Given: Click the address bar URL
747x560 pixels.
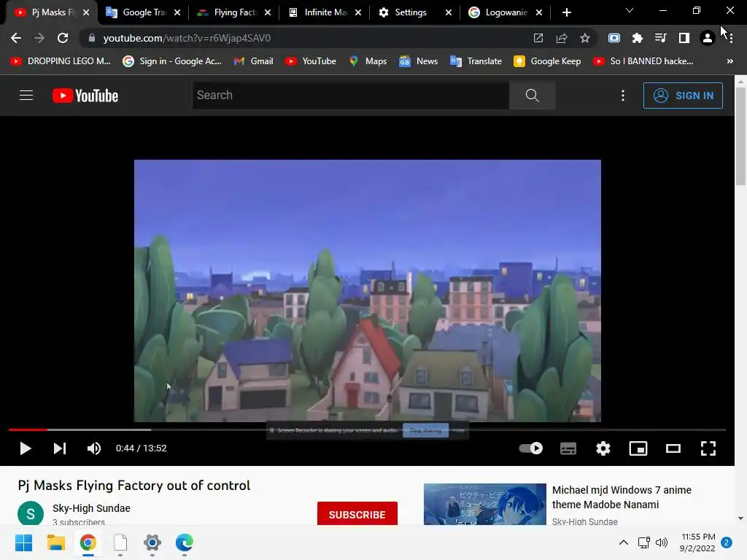Looking at the screenshot, I should tap(187, 38).
